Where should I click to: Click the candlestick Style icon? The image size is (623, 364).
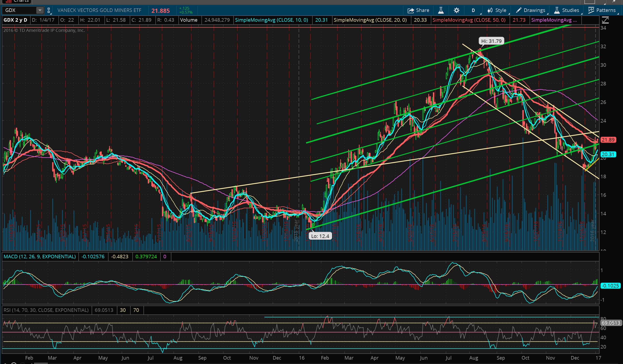point(490,10)
